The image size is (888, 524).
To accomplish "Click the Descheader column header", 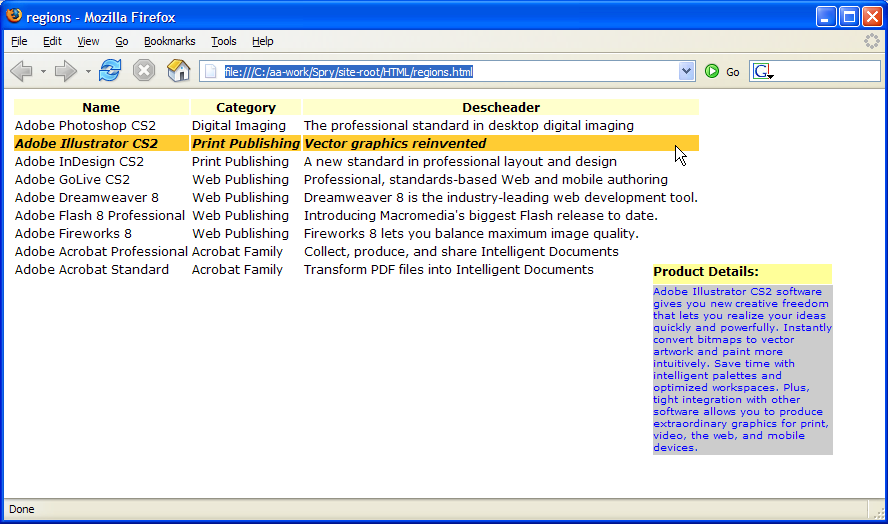I will [501, 108].
